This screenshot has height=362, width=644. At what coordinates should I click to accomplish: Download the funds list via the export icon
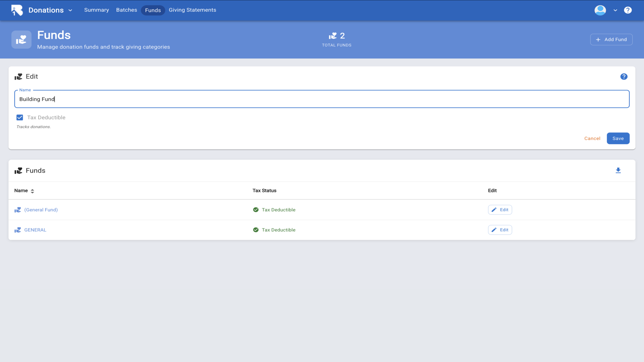tap(618, 171)
